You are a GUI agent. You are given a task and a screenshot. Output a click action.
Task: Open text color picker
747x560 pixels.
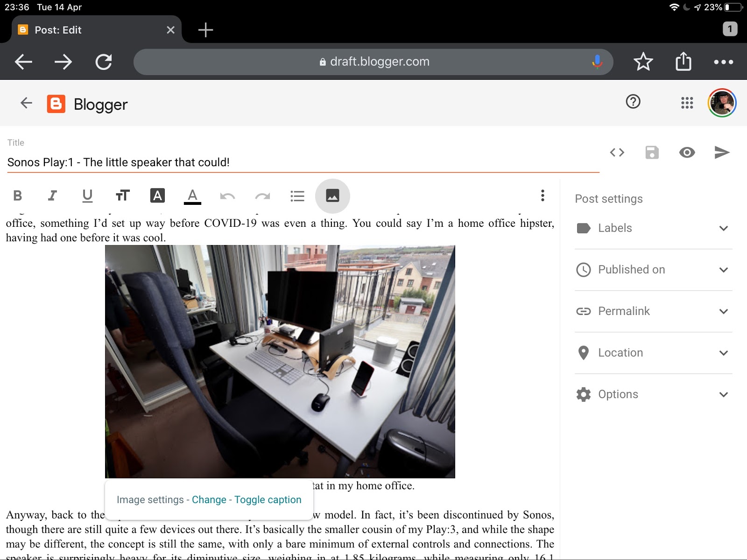pos(192,196)
